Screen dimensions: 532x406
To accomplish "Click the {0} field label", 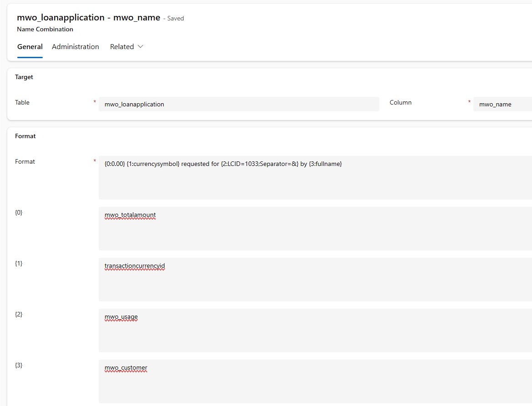I will click(19, 212).
